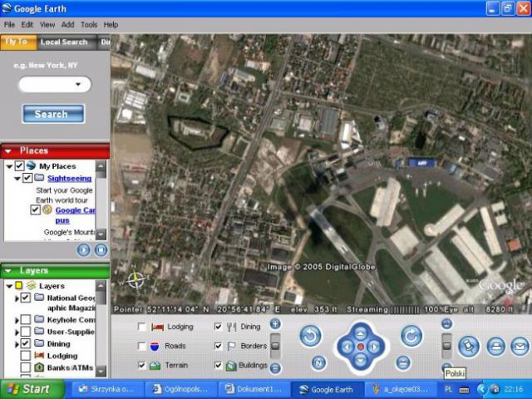Switch to Skrzynka taskbar window
The image size is (532, 399).
point(107,389)
